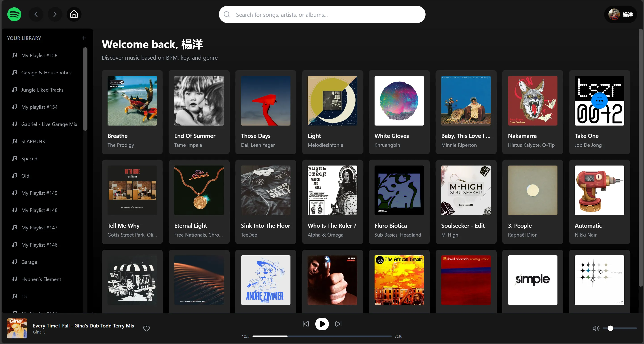Open Those Days album cover
Screen dimensions: 644x344
pos(266,101)
